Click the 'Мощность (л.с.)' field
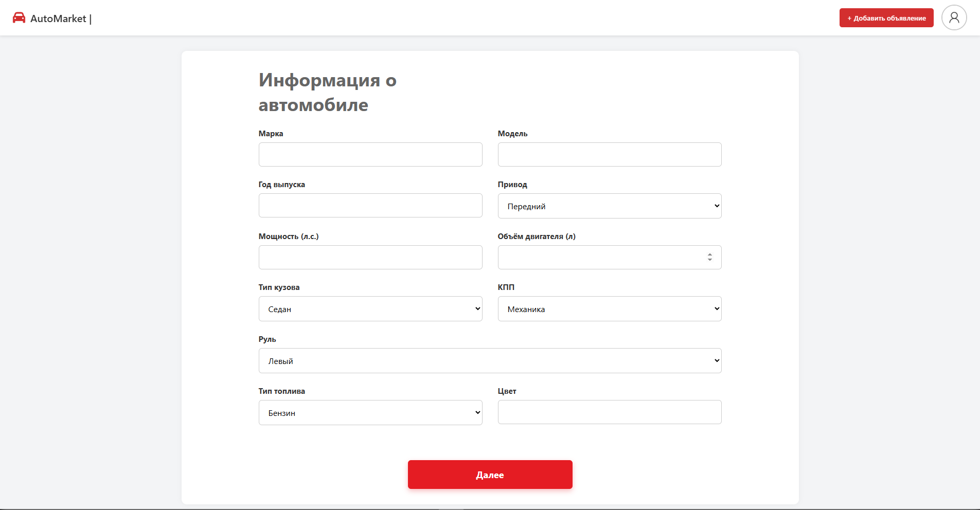The height and width of the screenshot is (510, 980). [370, 258]
